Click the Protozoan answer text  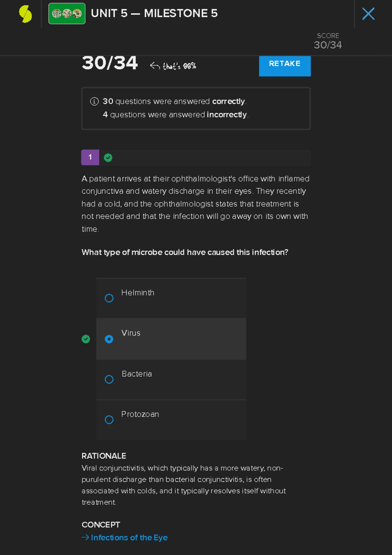point(140,414)
